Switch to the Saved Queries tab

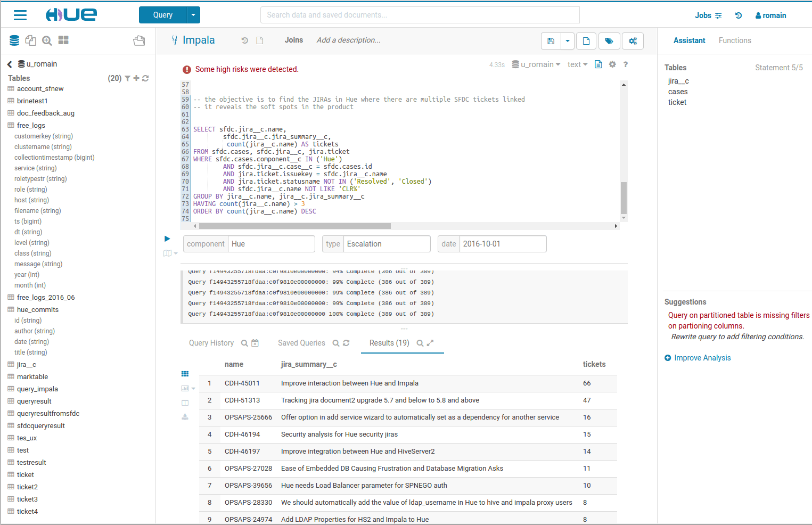tap(301, 342)
